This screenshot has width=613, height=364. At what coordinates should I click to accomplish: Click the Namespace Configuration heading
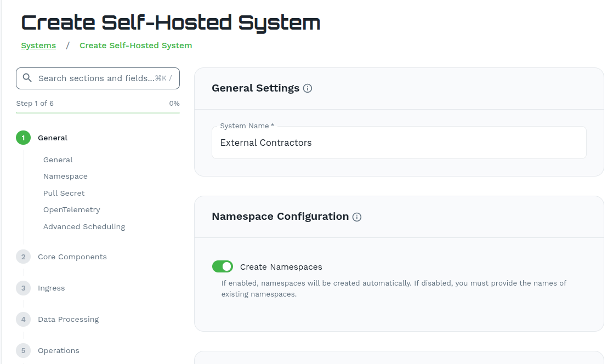coord(280,216)
